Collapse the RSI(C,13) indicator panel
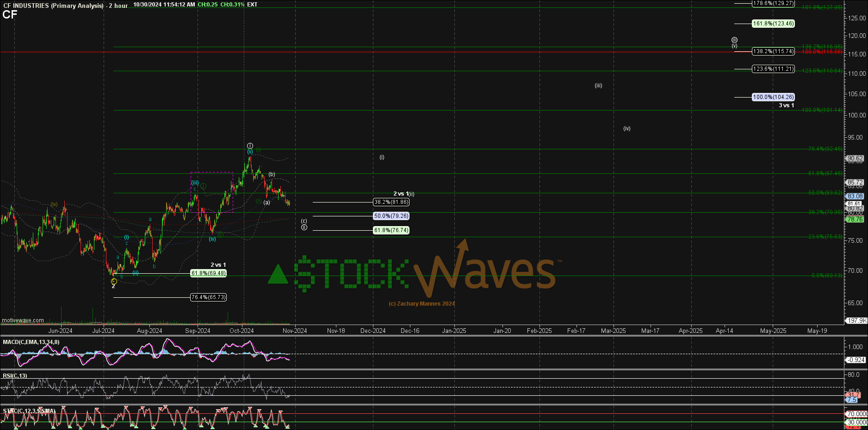The height and width of the screenshot is (430, 868). 14,375
